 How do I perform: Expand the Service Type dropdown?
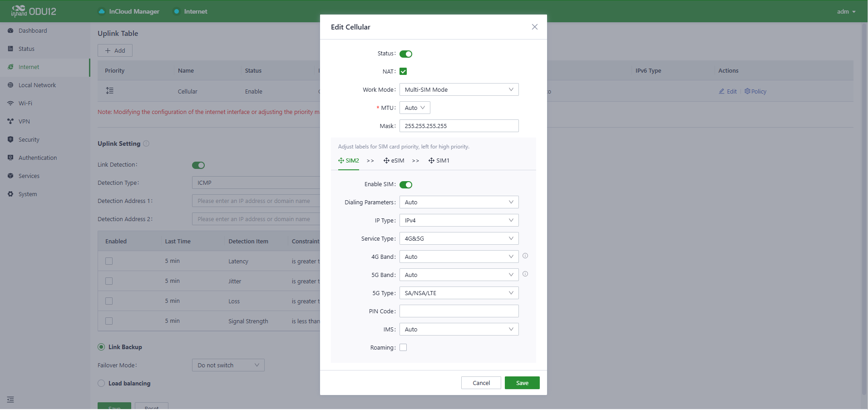[459, 238]
